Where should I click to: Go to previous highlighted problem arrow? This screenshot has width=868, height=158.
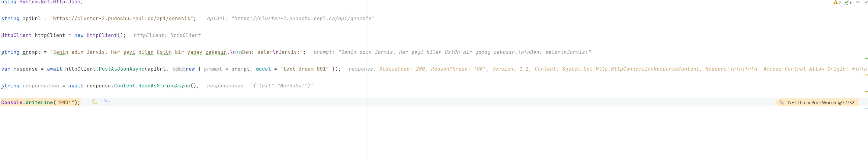click(x=858, y=2)
